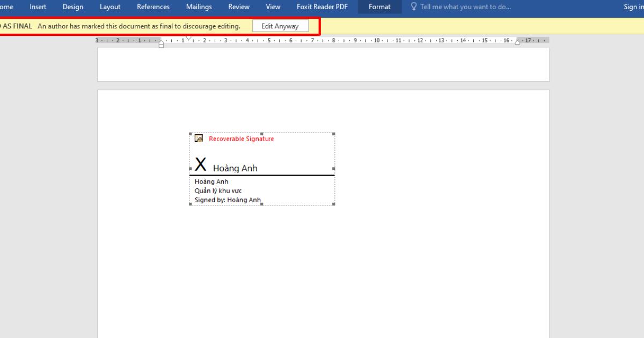Click the Edit Anyway button
644x338 pixels.
(x=280, y=26)
